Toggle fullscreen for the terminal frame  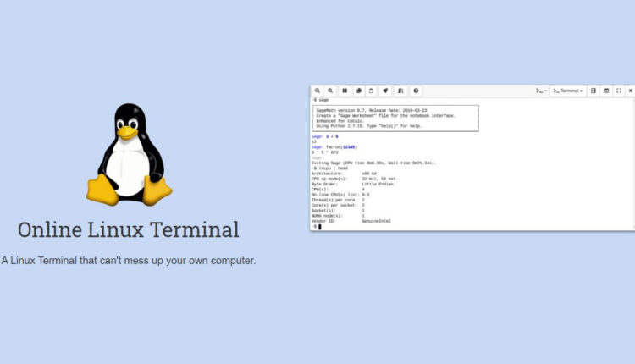pyautogui.click(x=619, y=91)
